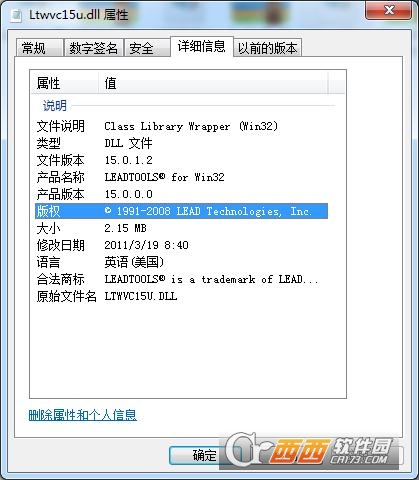Click the highlighted 版权 row
This screenshot has height=480, width=419.
tap(181, 211)
